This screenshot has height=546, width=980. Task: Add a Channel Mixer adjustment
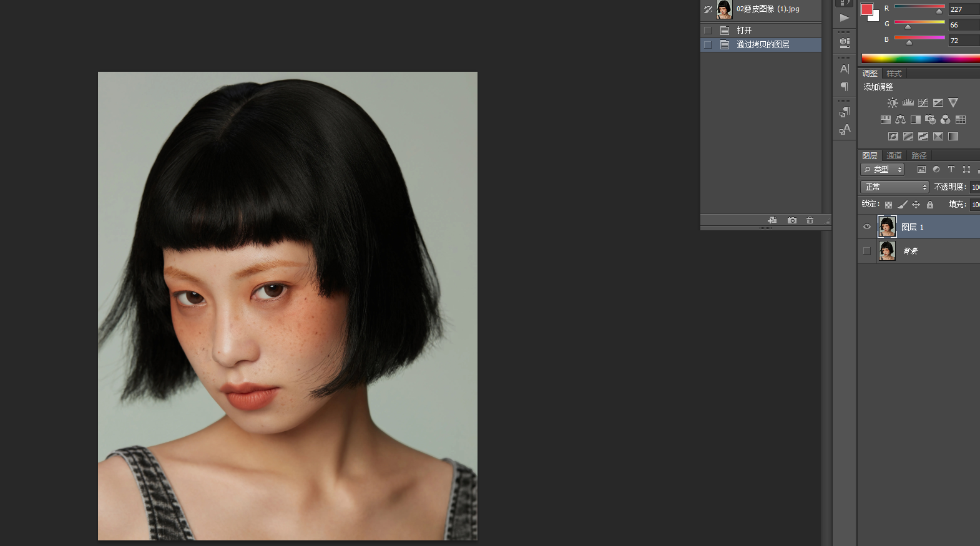pyautogui.click(x=946, y=120)
